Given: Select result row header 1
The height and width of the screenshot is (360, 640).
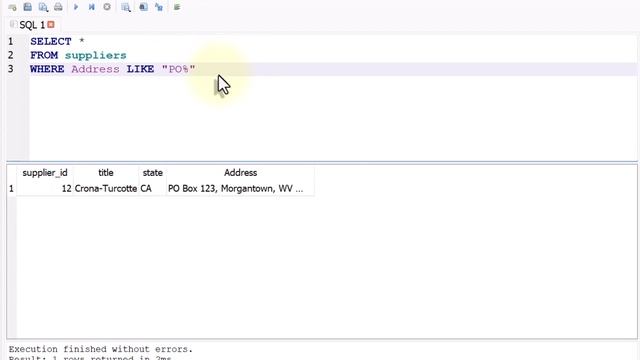Looking at the screenshot, I should [x=11, y=189].
